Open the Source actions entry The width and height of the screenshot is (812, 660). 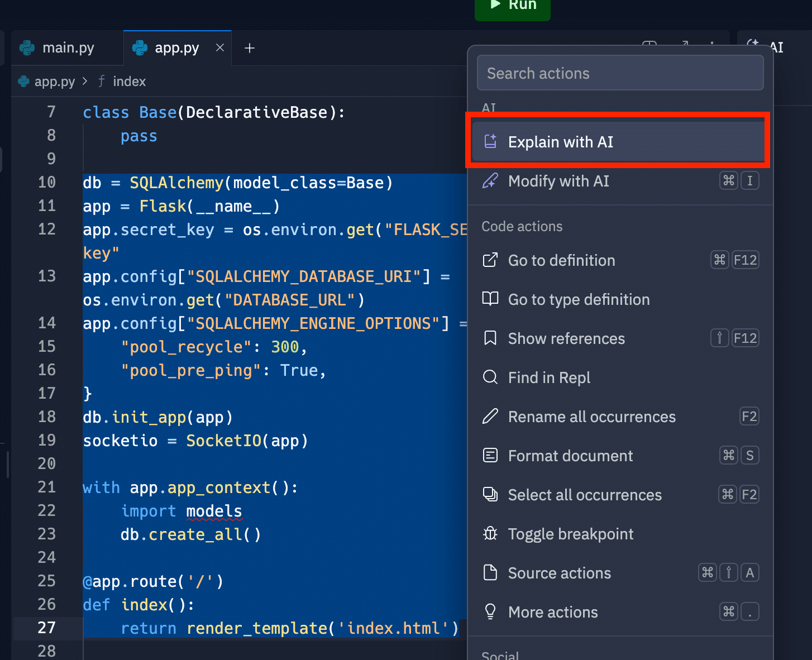559,573
